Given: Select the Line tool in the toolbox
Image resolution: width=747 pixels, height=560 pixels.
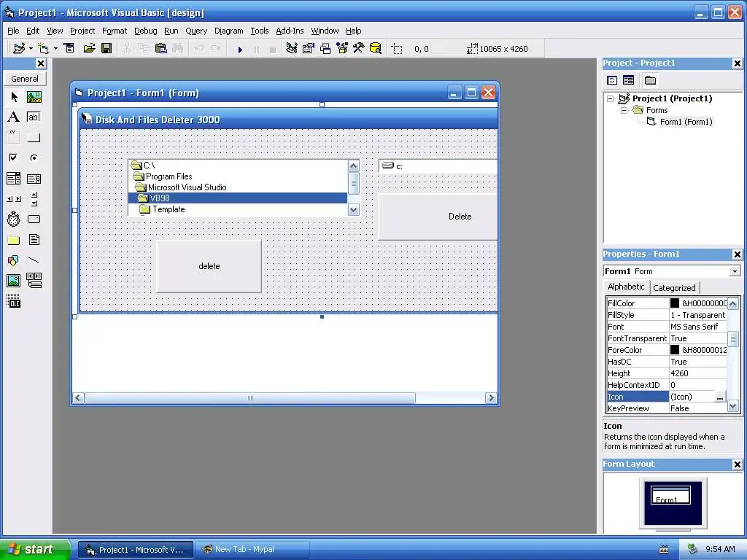Looking at the screenshot, I should [x=34, y=260].
